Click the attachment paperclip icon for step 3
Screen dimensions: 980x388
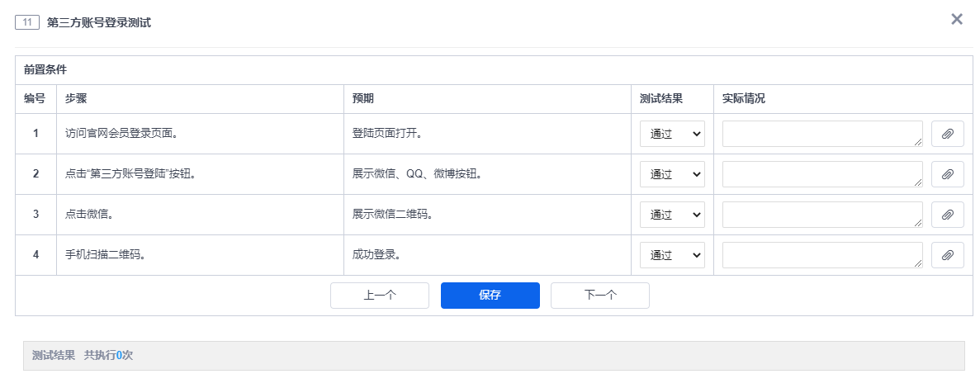tap(947, 215)
